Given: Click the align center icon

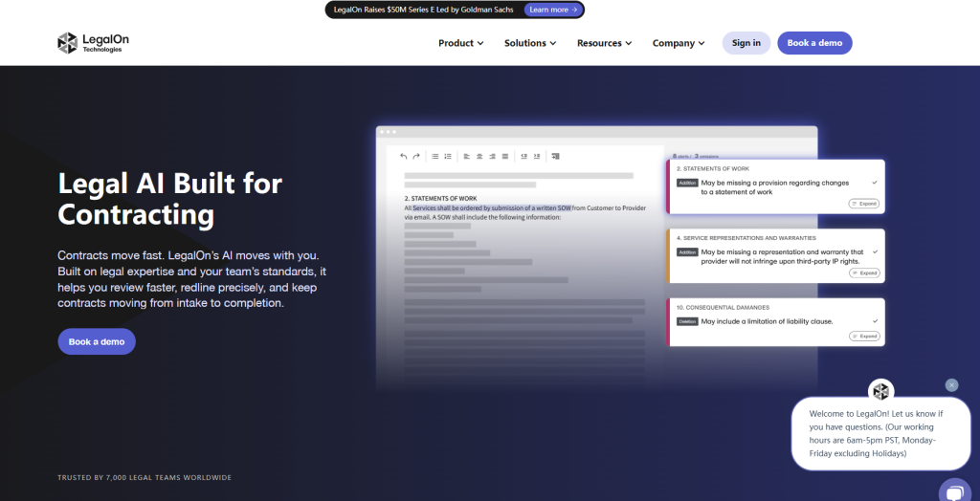Looking at the screenshot, I should [x=479, y=156].
